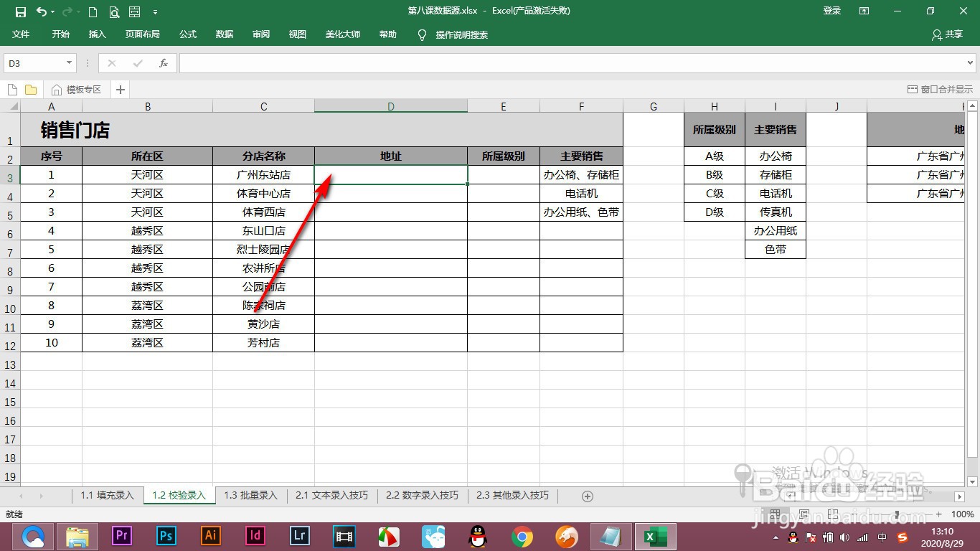Open Customize Quick Access Toolbar dropdown
980x551 pixels.
(155, 12)
